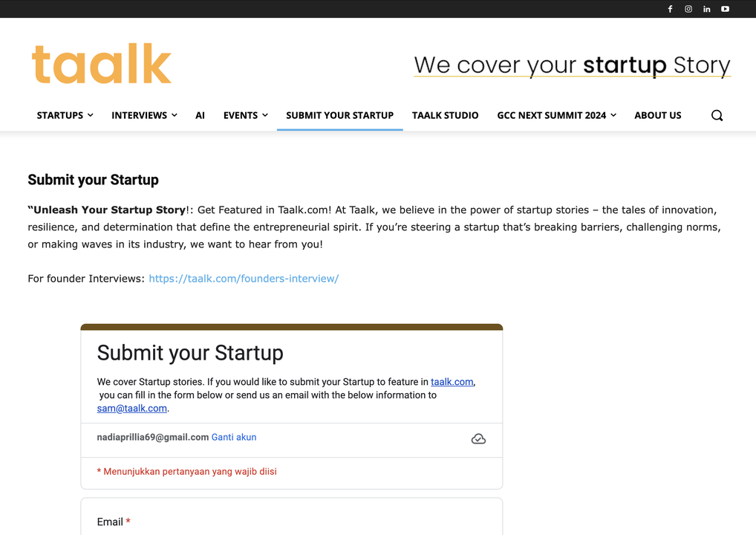Click the startup Story banner image
This screenshot has height=535, width=756.
(572, 65)
